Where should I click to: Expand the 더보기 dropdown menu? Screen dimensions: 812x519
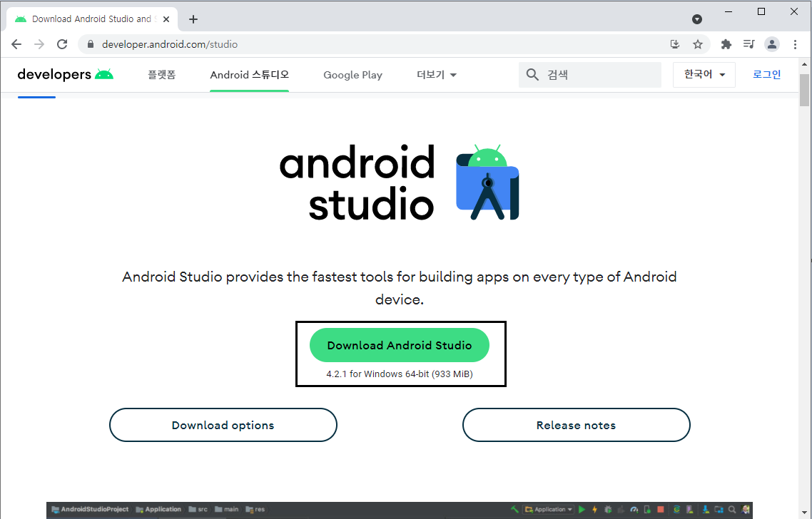tap(437, 75)
